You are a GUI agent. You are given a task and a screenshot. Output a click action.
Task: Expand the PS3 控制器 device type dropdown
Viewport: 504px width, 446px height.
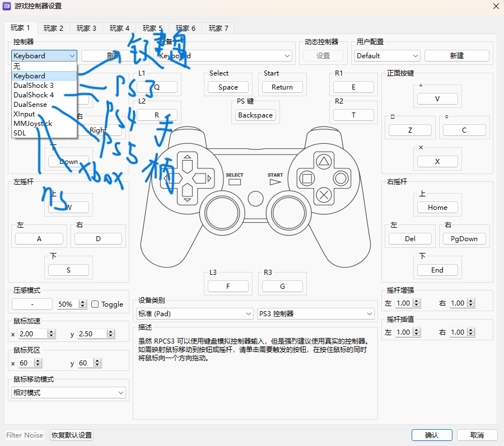pos(315,314)
